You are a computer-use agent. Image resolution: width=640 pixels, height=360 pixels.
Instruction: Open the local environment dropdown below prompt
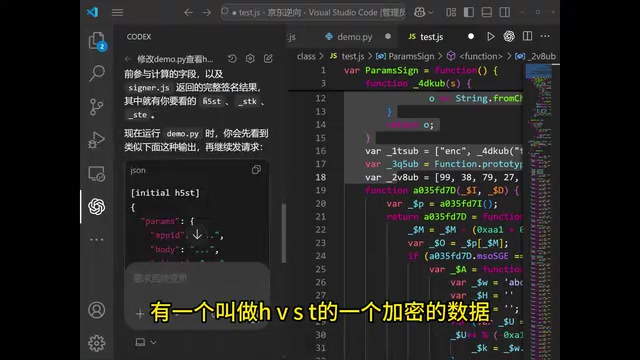coord(146,342)
